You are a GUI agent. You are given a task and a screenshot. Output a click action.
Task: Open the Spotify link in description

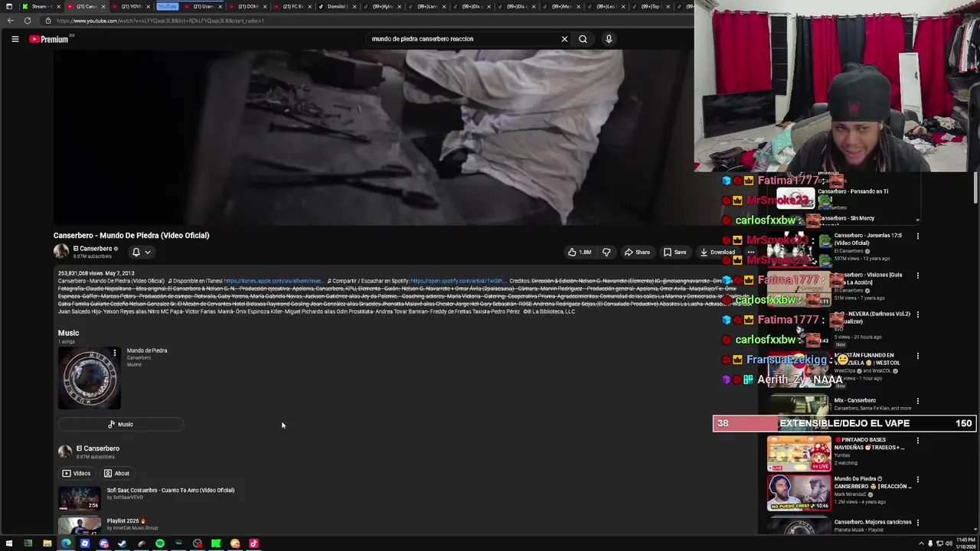point(457,281)
